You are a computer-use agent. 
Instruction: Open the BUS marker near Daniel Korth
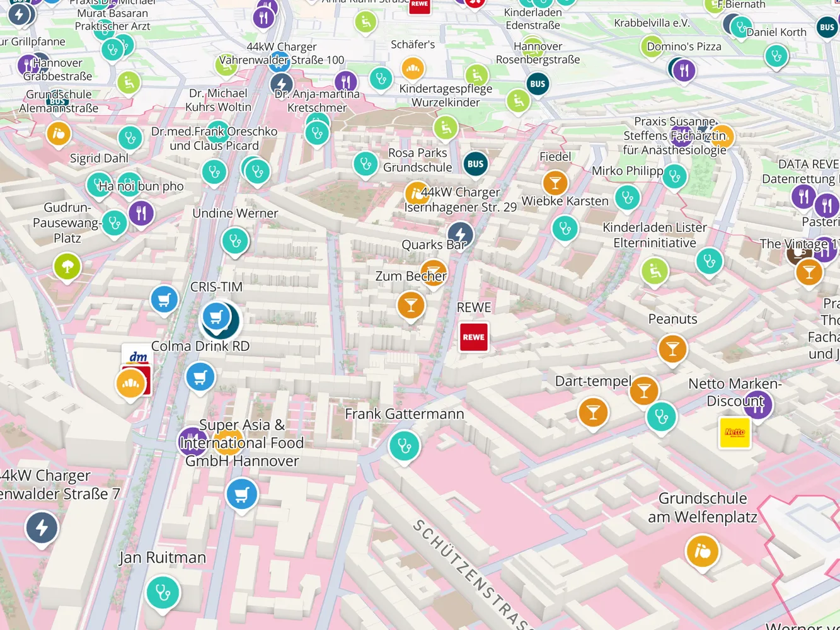827,27
